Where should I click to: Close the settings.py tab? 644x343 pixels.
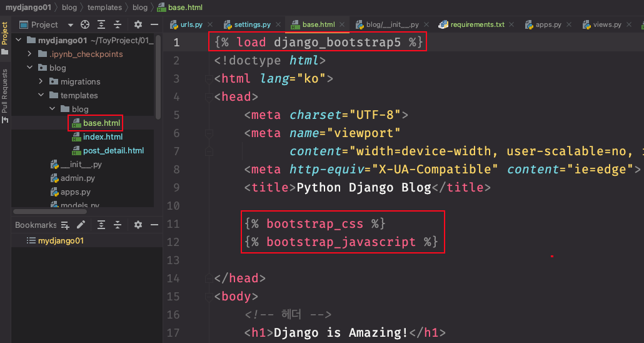coord(278,24)
